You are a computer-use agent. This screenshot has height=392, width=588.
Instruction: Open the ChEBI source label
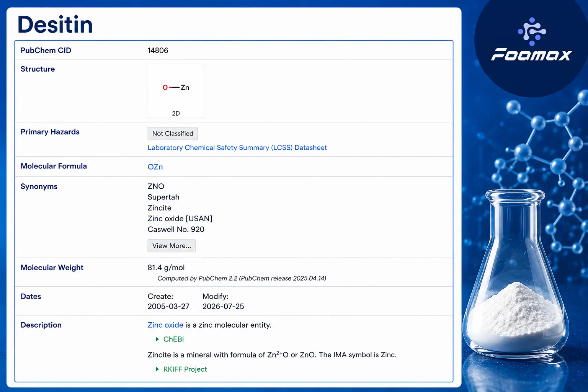click(174, 339)
